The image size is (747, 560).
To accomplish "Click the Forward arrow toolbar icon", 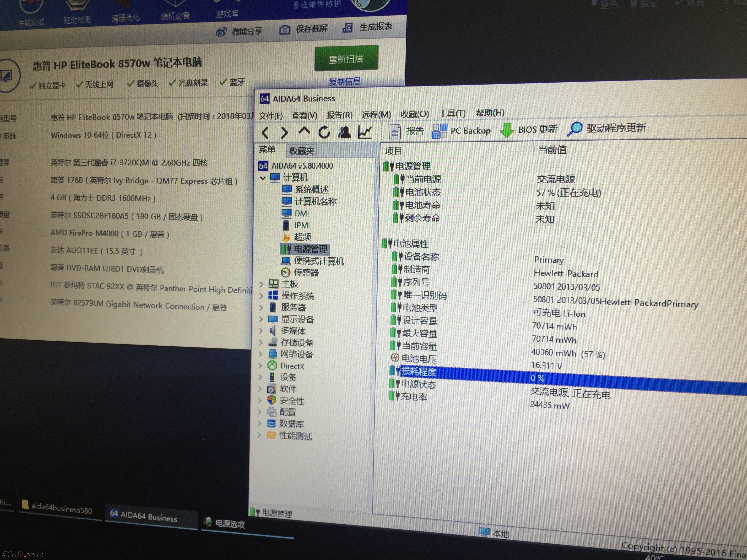I will (x=284, y=133).
